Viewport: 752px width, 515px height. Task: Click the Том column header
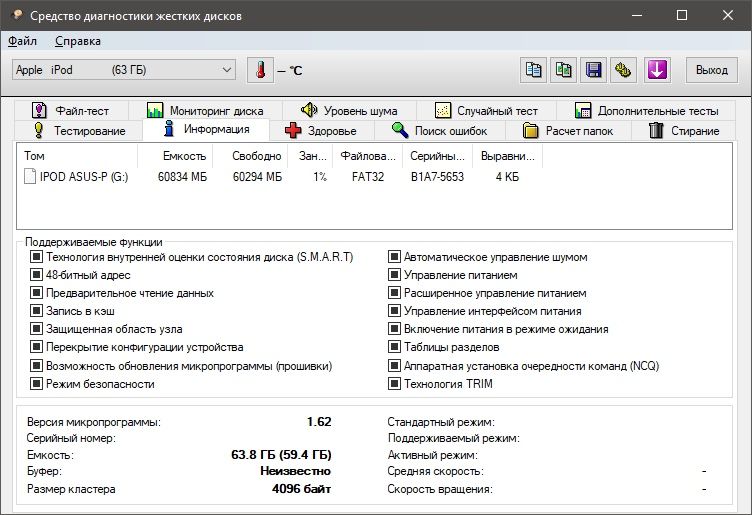pyautogui.click(x=78, y=156)
